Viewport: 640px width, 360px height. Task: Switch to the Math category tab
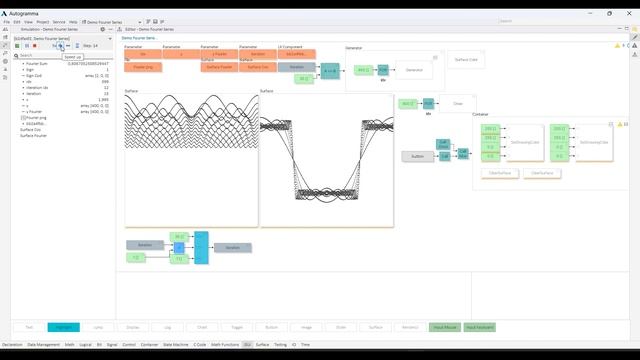[x=70, y=345]
